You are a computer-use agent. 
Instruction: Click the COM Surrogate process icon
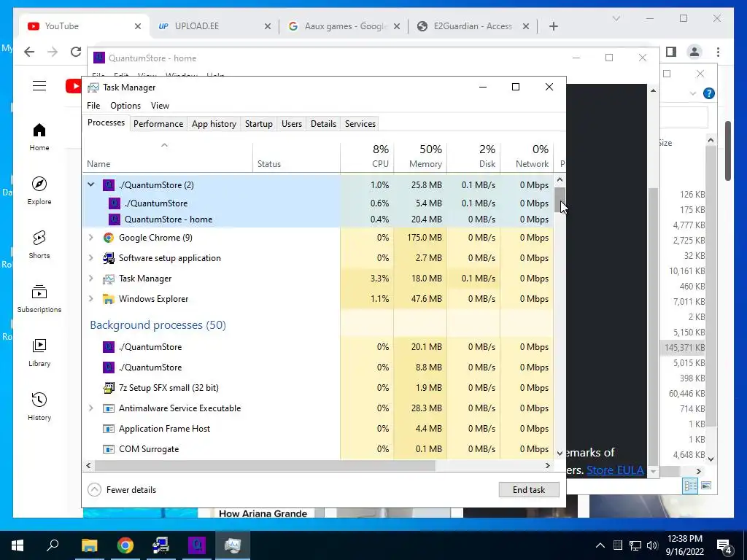pyautogui.click(x=109, y=449)
